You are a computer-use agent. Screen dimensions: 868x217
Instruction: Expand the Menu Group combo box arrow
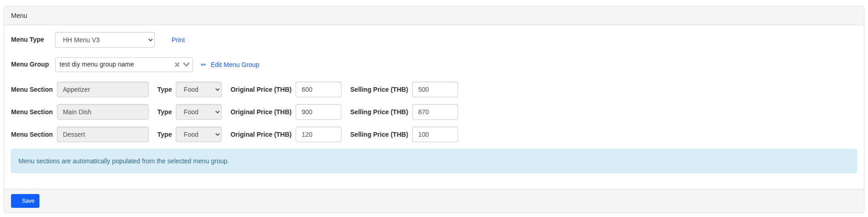point(186,65)
